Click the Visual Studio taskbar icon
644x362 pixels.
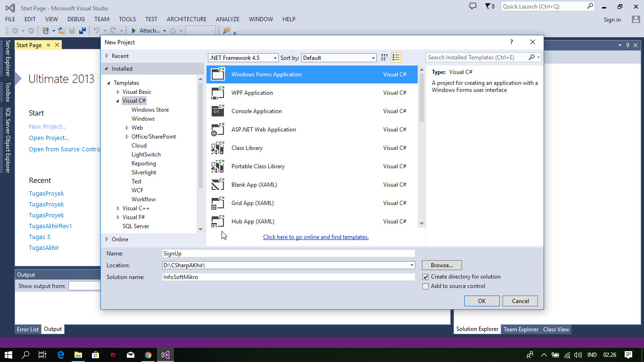[x=165, y=355]
